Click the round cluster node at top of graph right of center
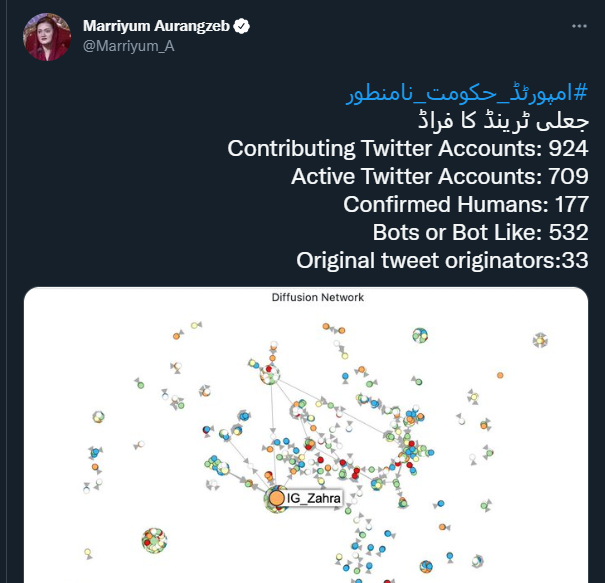This screenshot has width=605, height=583. 421,336
